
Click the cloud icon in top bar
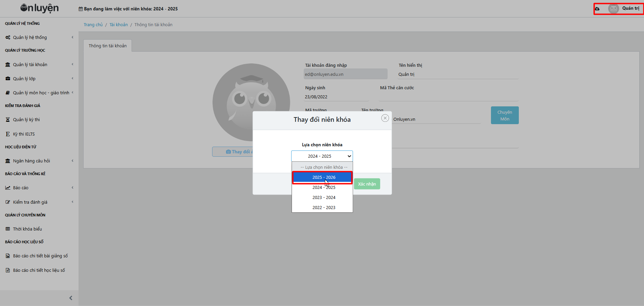(597, 9)
